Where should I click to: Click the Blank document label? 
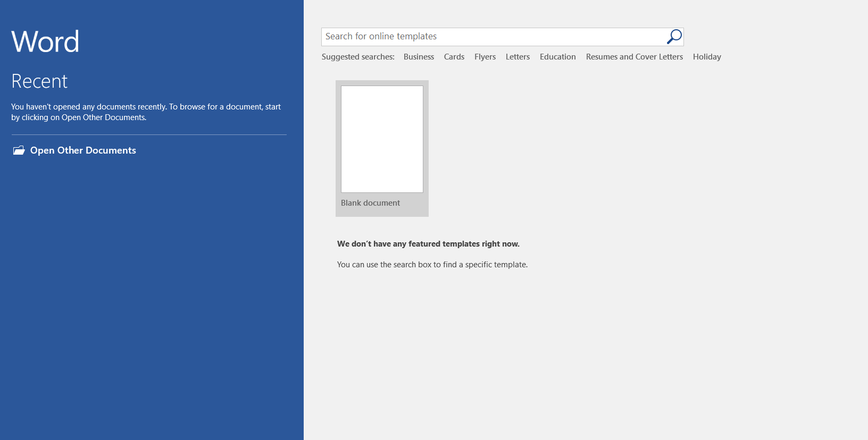click(370, 203)
